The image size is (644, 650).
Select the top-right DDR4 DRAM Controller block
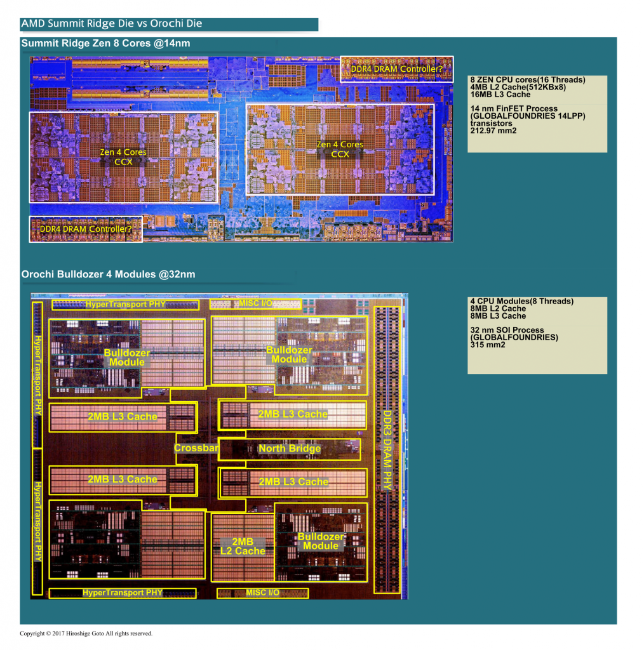coord(396,69)
